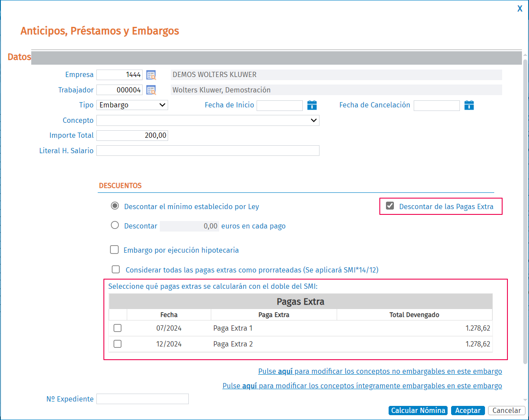Check Considerar todas las pagas extras prorrateadas

coord(116,269)
